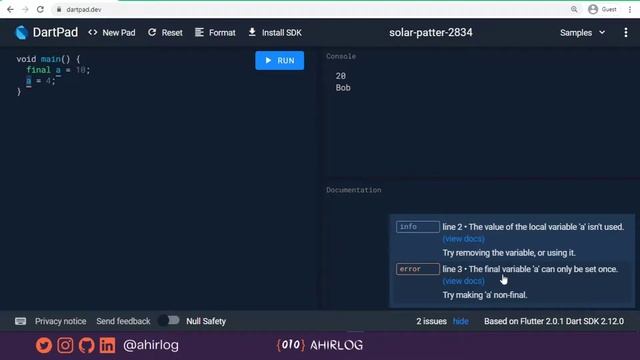Click the Instagram icon in footer banner
Screen dimensions: 640x360
[65, 345]
